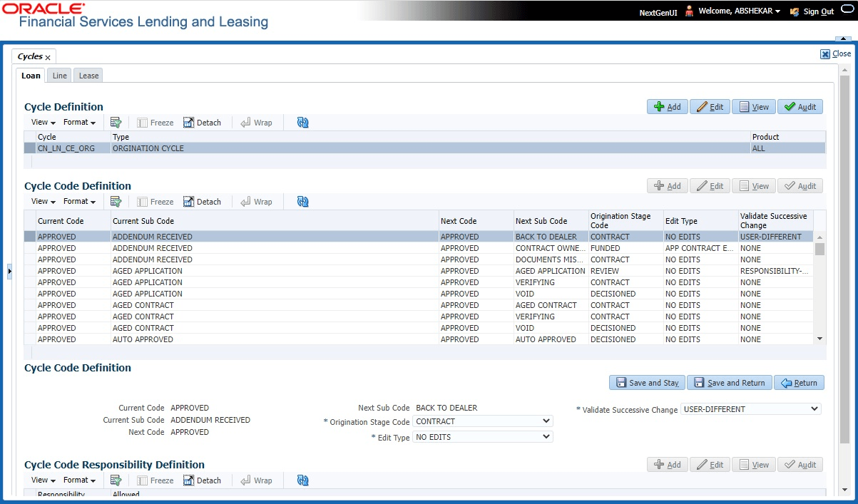The height and width of the screenshot is (504, 858).
Task: Freeze columns in Cycle Code Responsibility toolbar
Action: (155, 480)
